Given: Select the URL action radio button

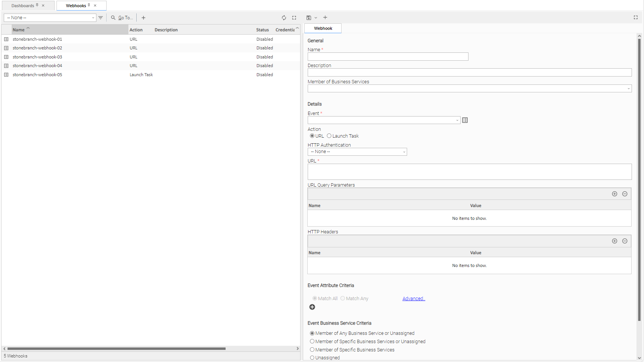Looking at the screenshot, I should 312,136.
